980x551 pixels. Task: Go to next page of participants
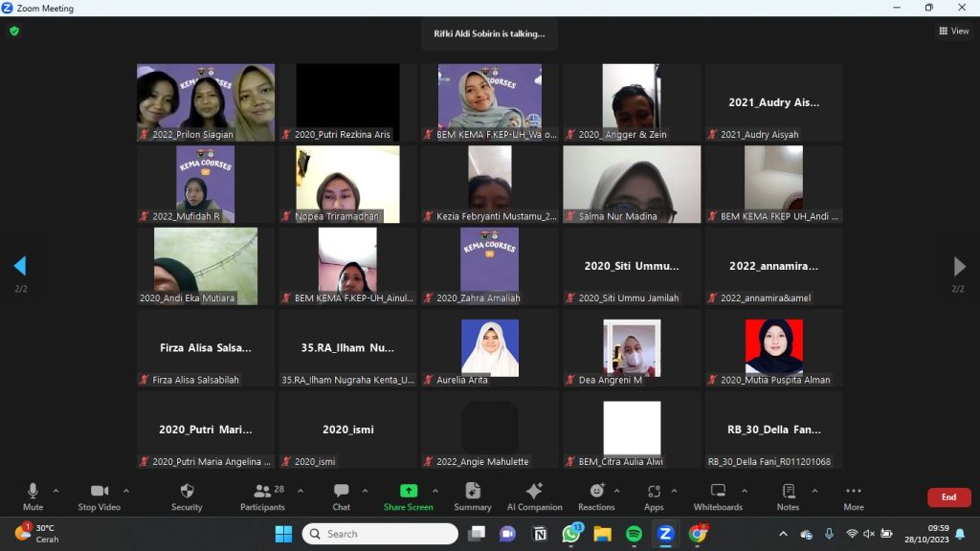point(959,266)
